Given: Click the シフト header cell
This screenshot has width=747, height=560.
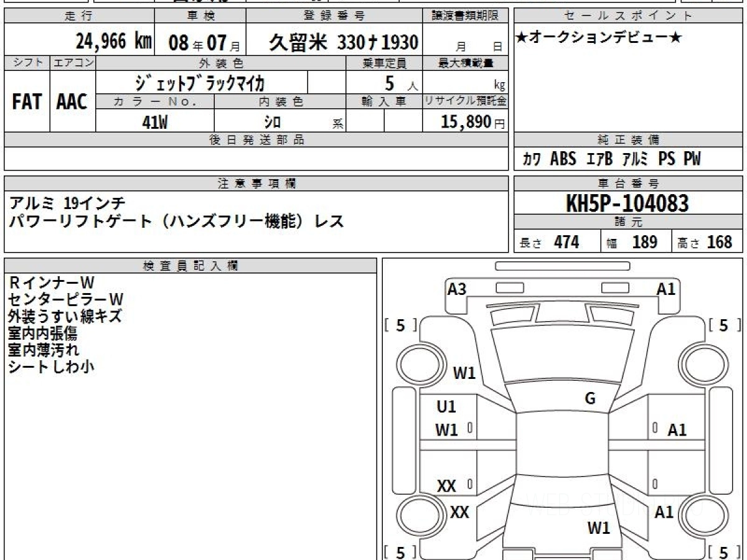Looking at the screenshot, I should click(x=27, y=63).
